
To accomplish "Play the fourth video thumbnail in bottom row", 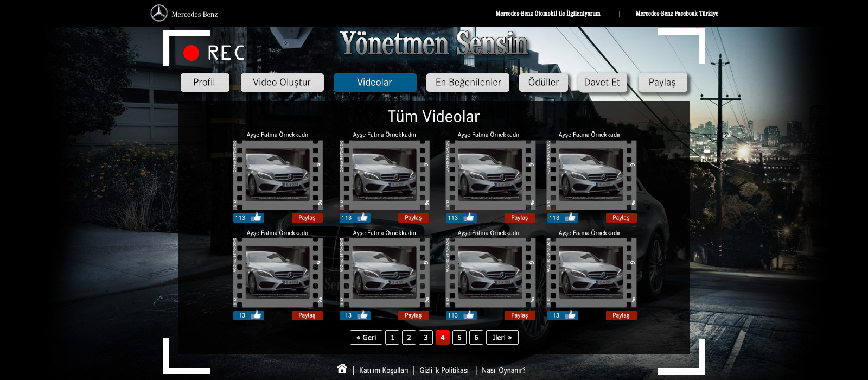I will coord(591,273).
